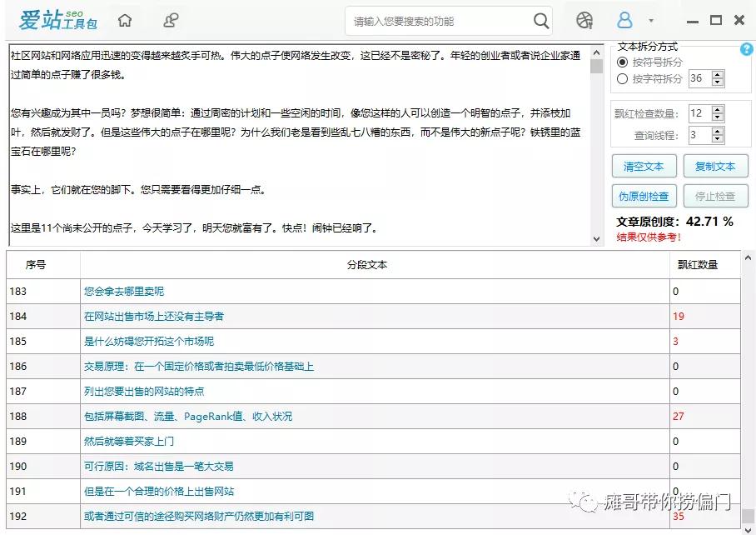Open row 188 segment text link
Screen dimensions: 756x535
[188, 417]
